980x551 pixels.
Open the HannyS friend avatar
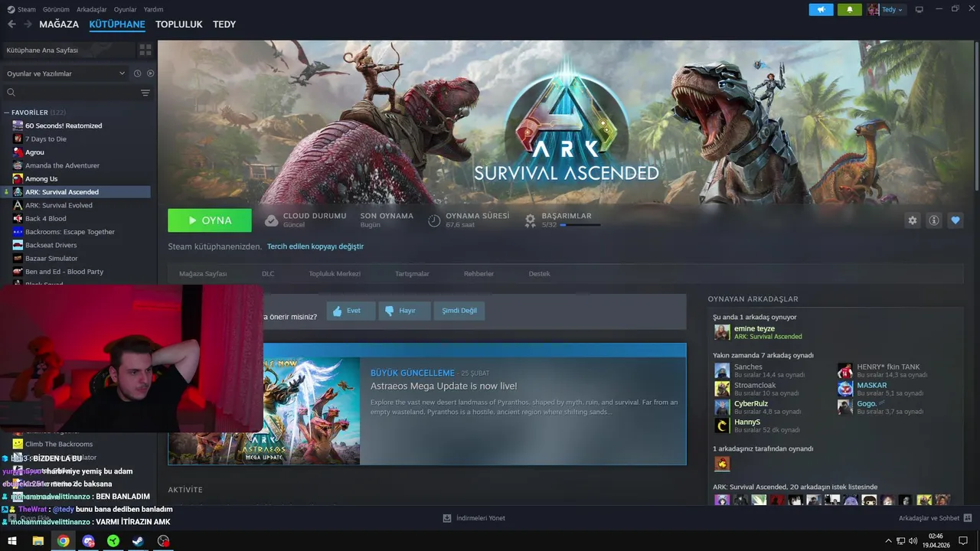pyautogui.click(x=722, y=425)
